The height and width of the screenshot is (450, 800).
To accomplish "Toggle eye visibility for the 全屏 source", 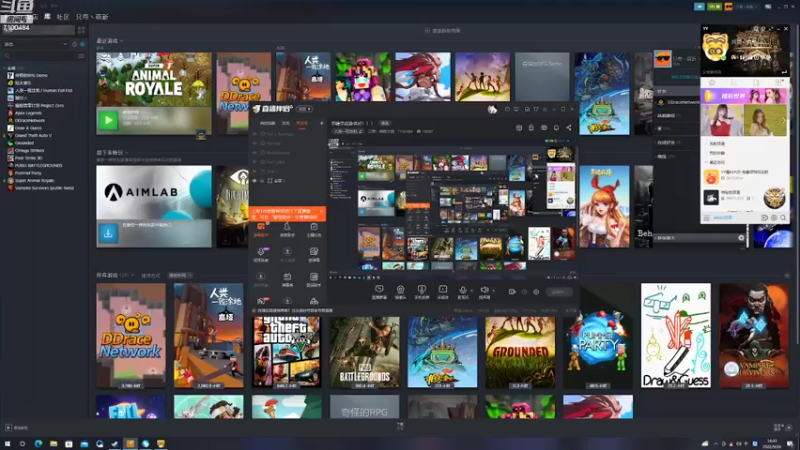I will click(x=255, y=181).
